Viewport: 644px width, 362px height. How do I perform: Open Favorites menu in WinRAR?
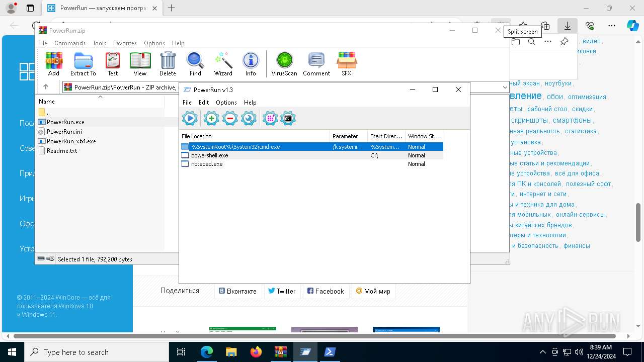point(125,43)
